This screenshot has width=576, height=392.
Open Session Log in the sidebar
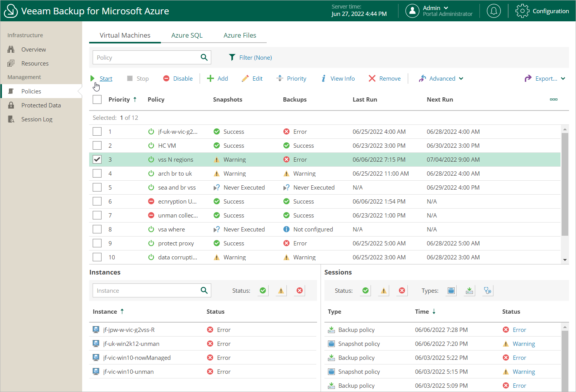coord(36,119)
